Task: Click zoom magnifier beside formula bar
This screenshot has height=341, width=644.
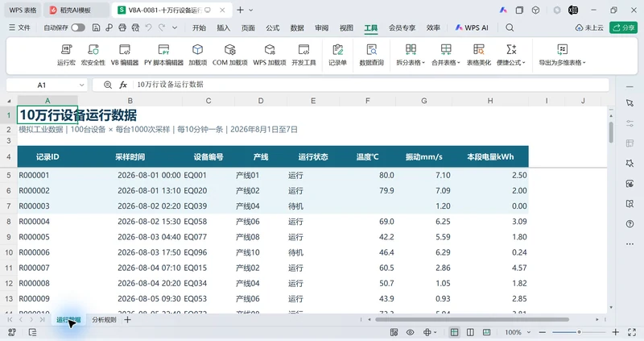Action: coord(108,85)
